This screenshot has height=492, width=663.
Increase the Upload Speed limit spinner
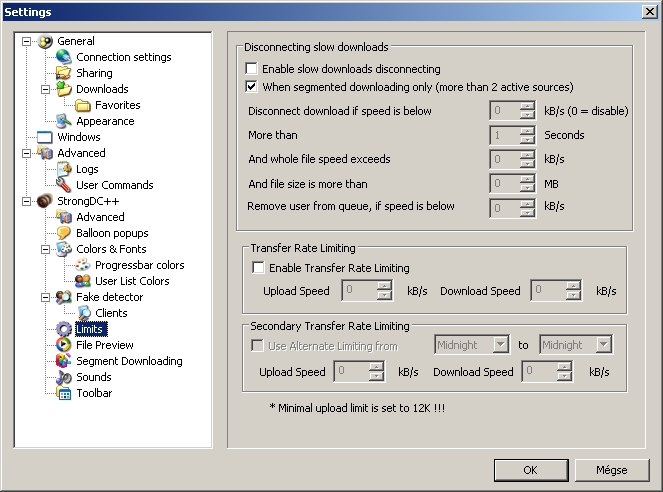(384, 286)
